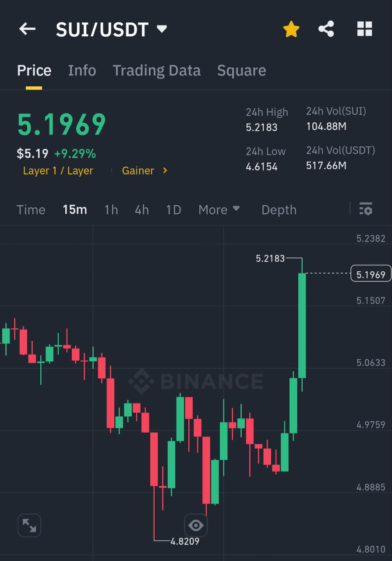This screenshot has width=392, height=561.
Task: Tap the 4.8209 low marker on chart
Action: [185, 541]
